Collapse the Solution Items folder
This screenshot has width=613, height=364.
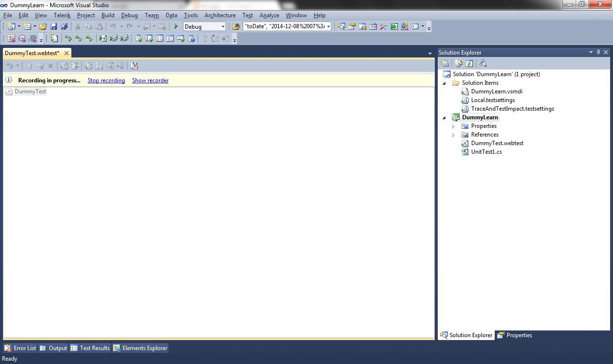point(444,83)
